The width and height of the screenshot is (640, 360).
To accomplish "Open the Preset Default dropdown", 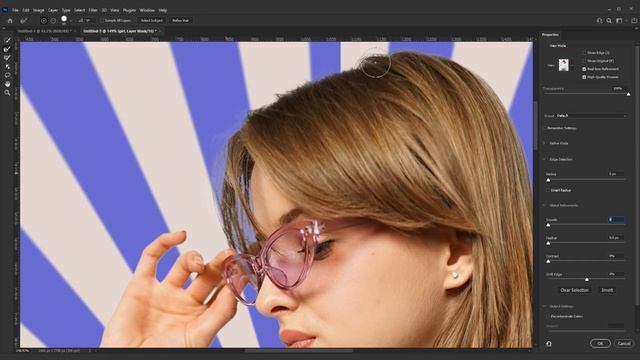I will pos(591,116).
